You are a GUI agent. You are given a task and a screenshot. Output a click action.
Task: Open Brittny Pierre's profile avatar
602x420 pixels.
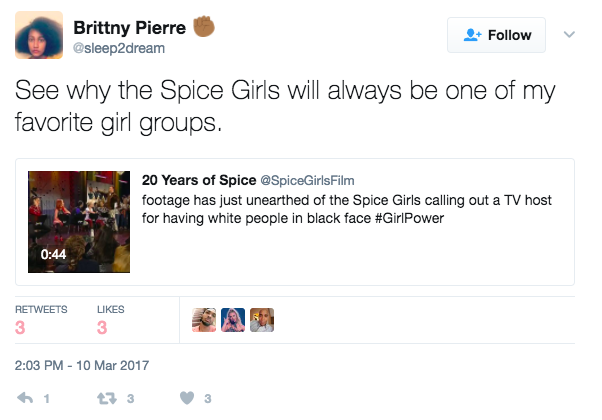[39, 35]
